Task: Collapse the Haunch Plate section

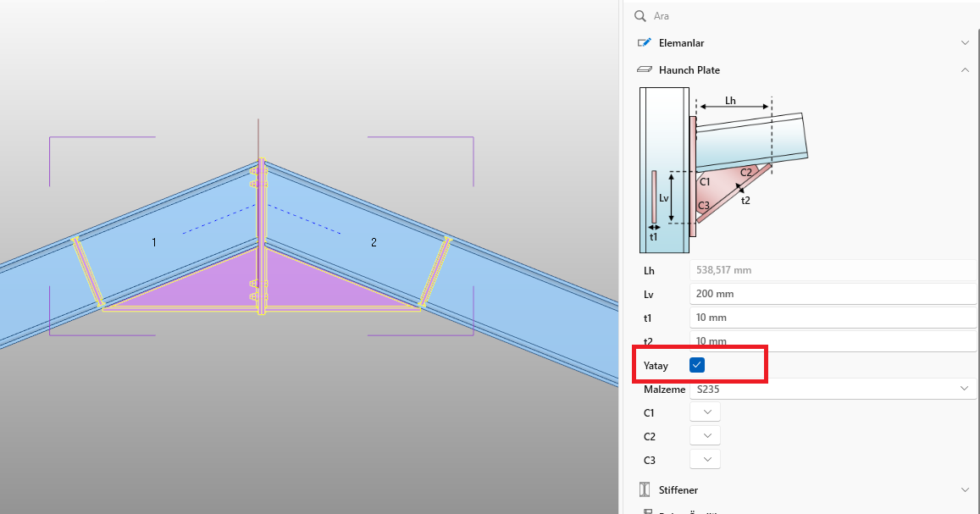Action: tap(965, 70)
